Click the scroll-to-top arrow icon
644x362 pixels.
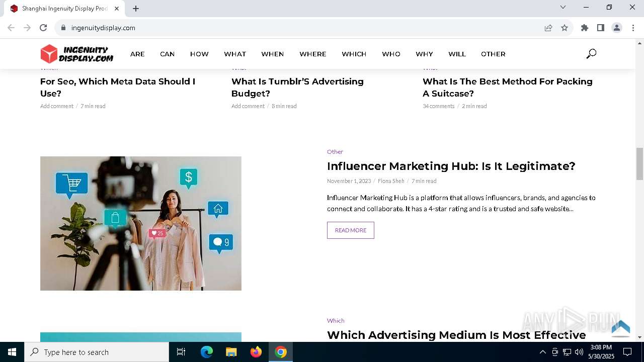coord(621,328)
